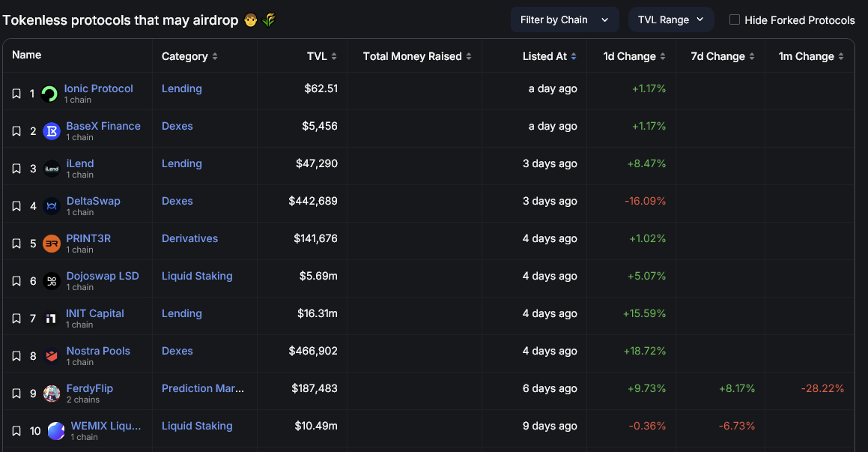
Task: Click the +8.17% 7d change value
Action: click(x=737, y=388)
